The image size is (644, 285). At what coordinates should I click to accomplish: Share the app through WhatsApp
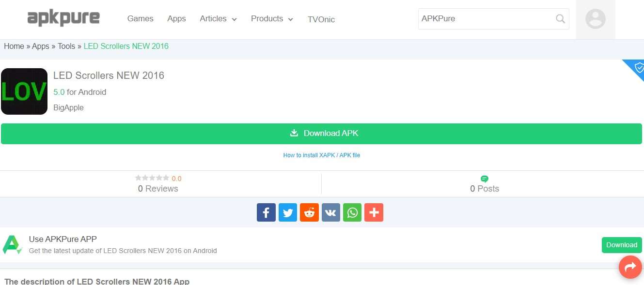352,212
